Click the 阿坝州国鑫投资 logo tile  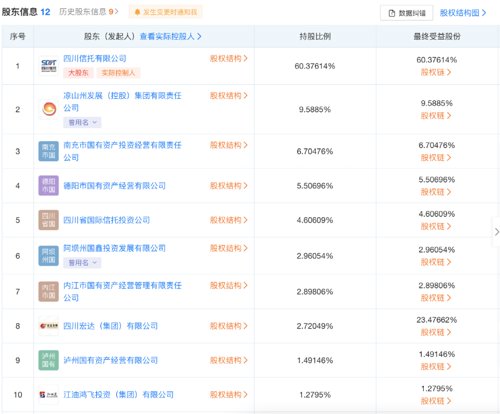(49, 256)
